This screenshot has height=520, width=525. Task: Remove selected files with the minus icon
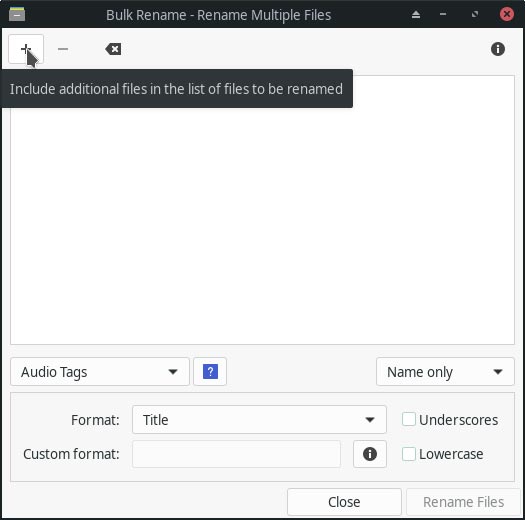(x=63, y=49)
